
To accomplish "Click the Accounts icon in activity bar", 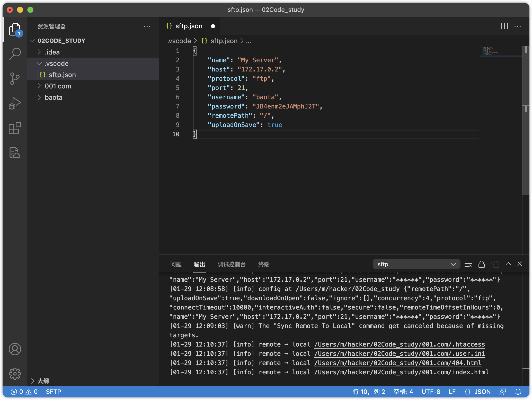I will click(15, 349).
